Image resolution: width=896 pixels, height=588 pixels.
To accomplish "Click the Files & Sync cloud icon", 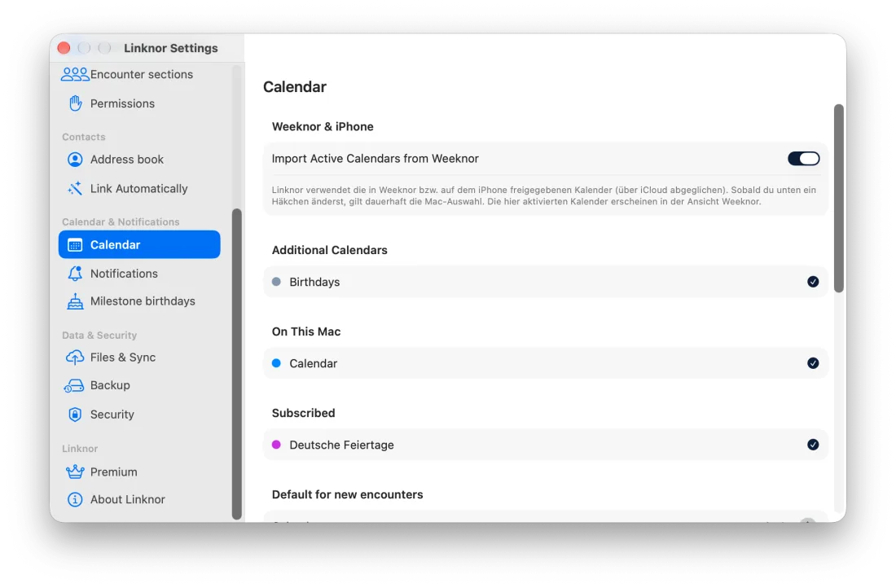I will [75, 358].
